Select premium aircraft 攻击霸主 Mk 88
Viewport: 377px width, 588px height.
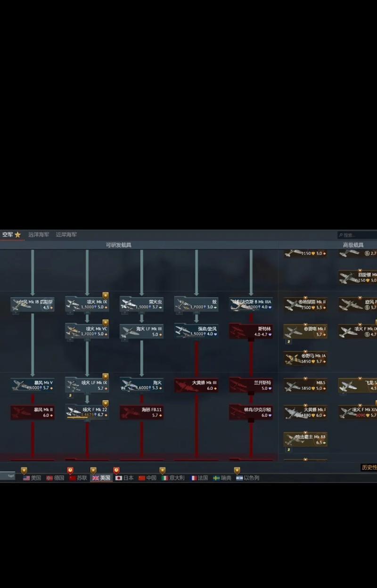pyautogui.click(x=305, y=440)
